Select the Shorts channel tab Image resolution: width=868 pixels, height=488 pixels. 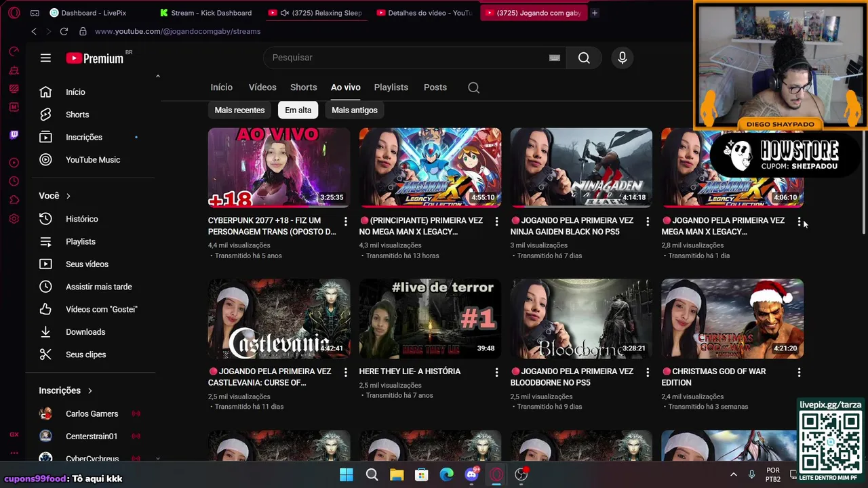point(304,87)
